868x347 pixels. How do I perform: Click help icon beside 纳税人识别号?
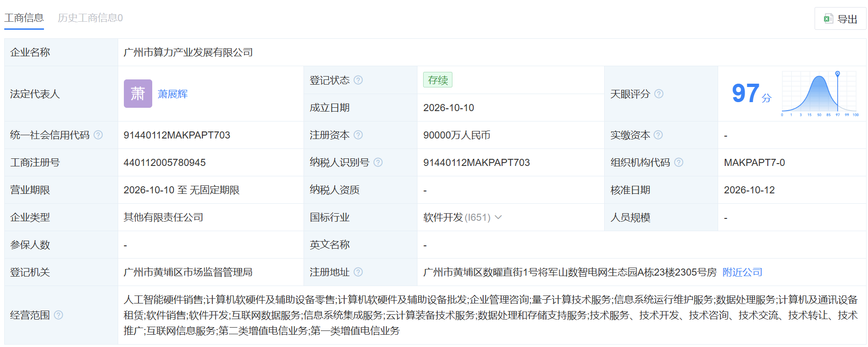(x=378, y=162)
